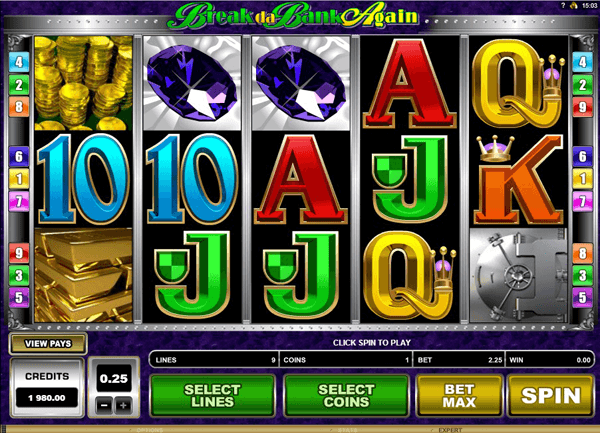600x433 pixels.
Task: Click the Select Coins button
Action: pyautogui.click(x=346, y=396)
